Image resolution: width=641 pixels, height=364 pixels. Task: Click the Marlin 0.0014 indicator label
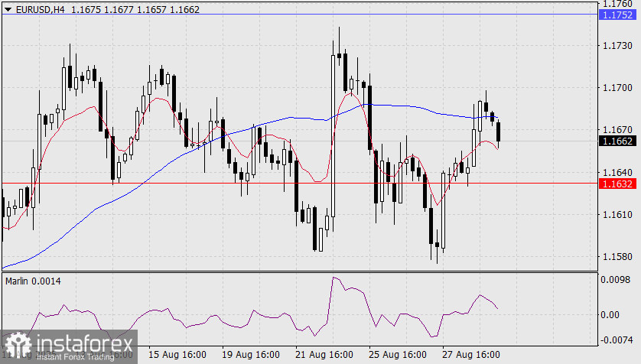click(33, 281)
